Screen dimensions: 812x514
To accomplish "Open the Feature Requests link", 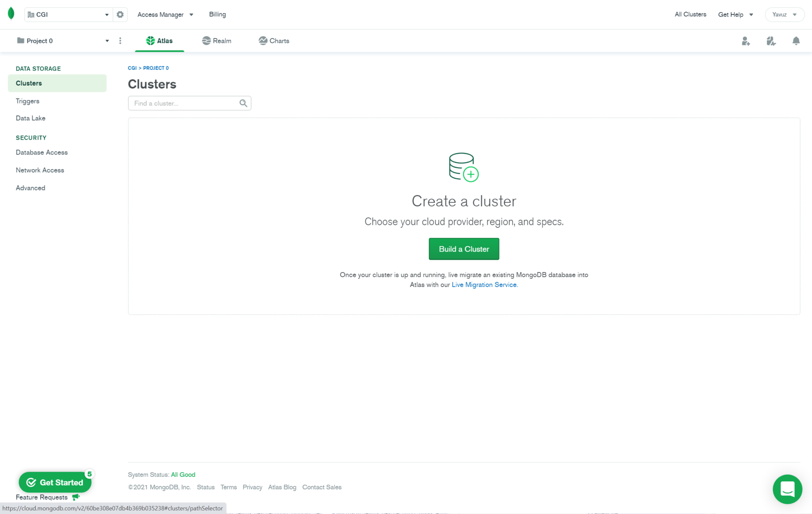I will pyautogui.click(x=42, y=497).
